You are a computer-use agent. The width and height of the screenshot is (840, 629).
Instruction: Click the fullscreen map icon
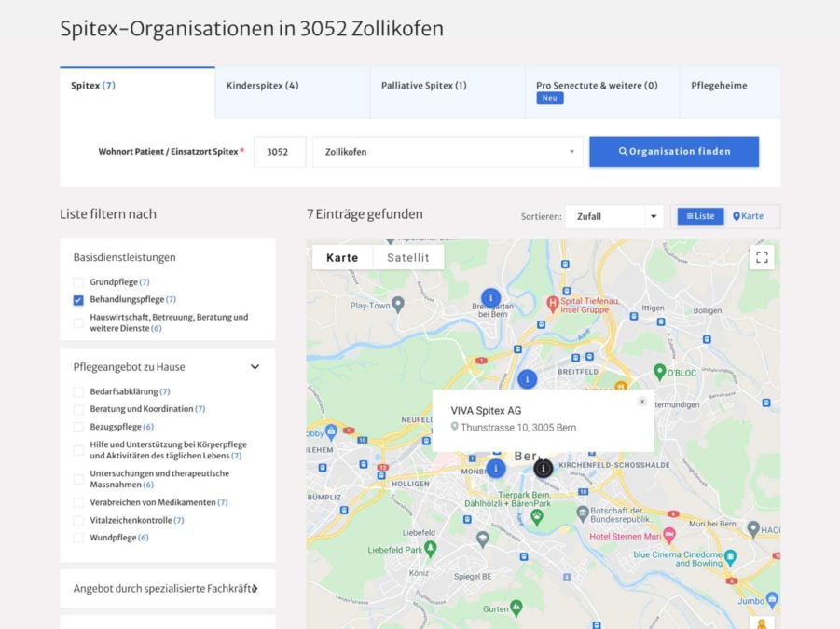click(762, 257)
